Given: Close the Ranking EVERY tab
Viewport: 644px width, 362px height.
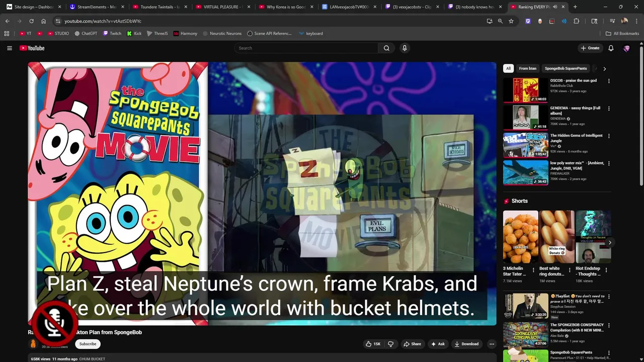Looking at the screenshot, I should point(563,7).
